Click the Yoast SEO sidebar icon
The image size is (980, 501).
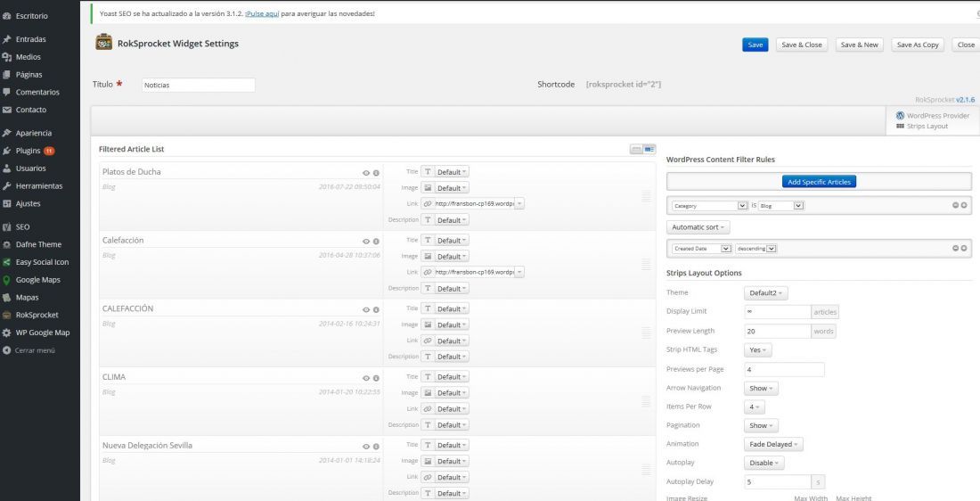7,227
